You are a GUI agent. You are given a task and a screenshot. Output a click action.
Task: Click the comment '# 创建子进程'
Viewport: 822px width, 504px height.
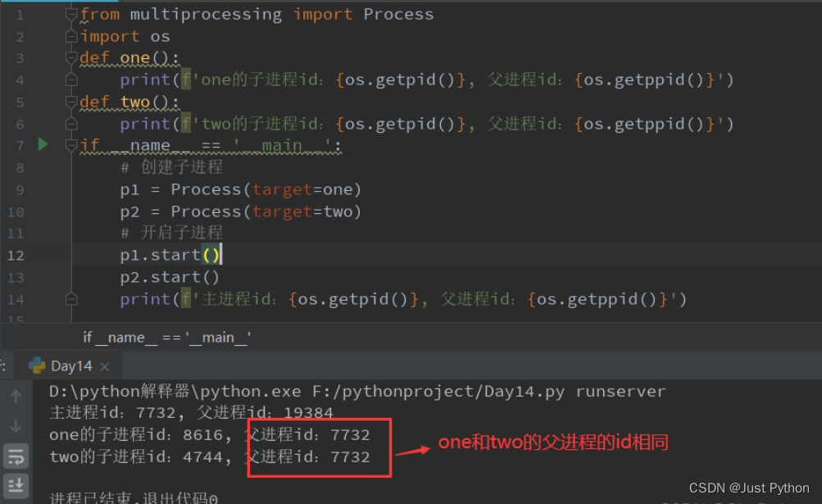click(171, 167)
